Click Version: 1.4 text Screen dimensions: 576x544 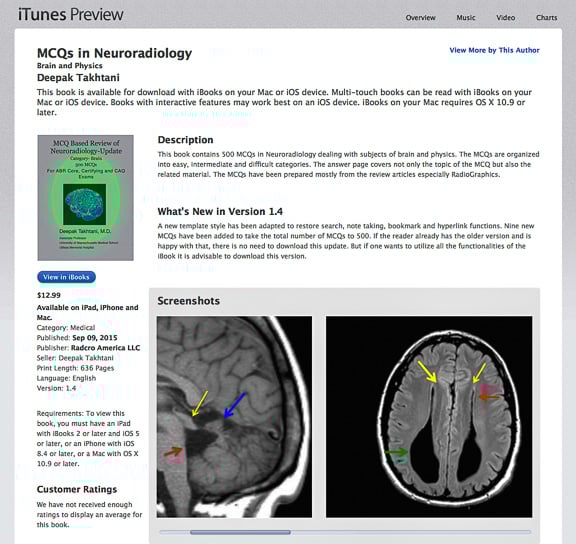pos(57,388)
